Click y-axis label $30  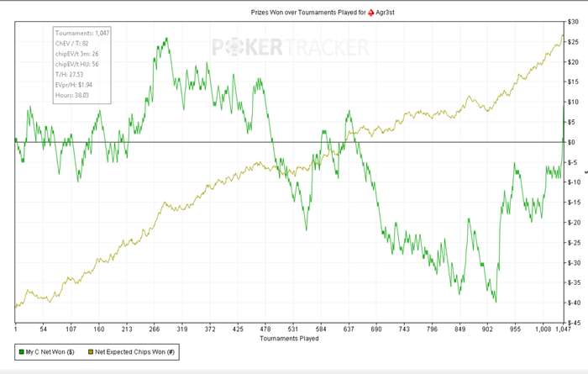click(x=573, y=22)
